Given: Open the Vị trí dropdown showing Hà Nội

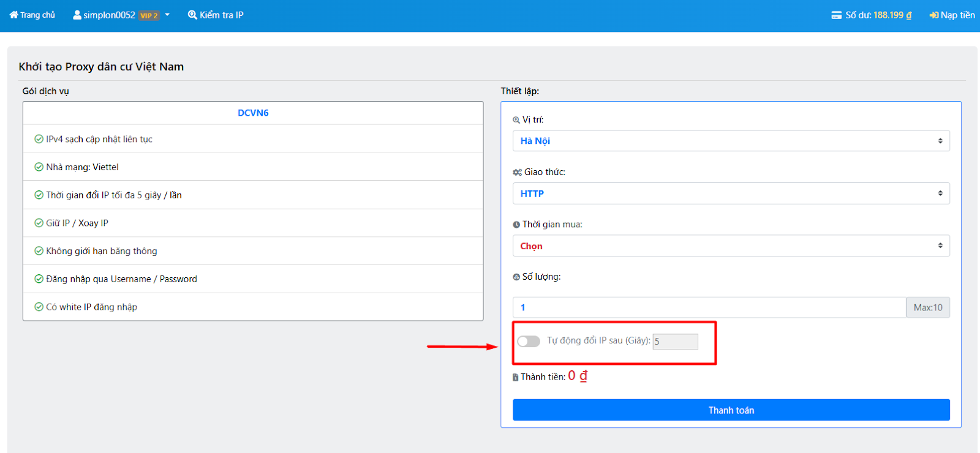Looking at the screenshot, I should pos(731,141).
